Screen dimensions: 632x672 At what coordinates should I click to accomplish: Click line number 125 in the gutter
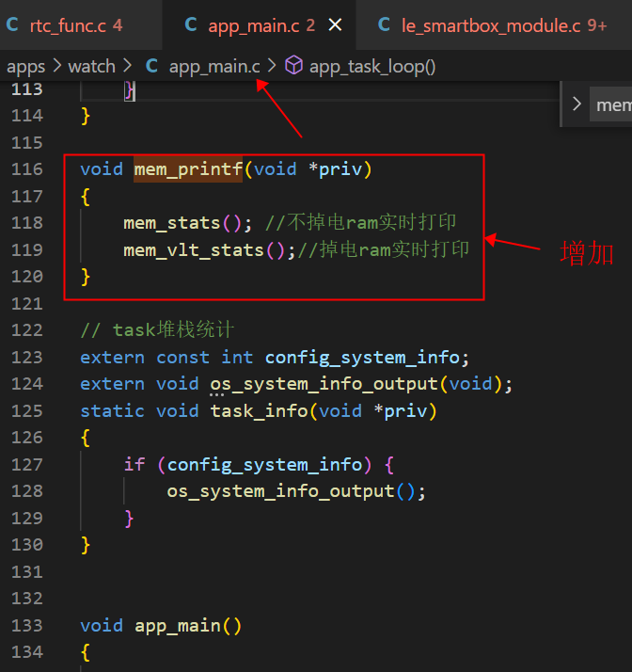(27, 411)
